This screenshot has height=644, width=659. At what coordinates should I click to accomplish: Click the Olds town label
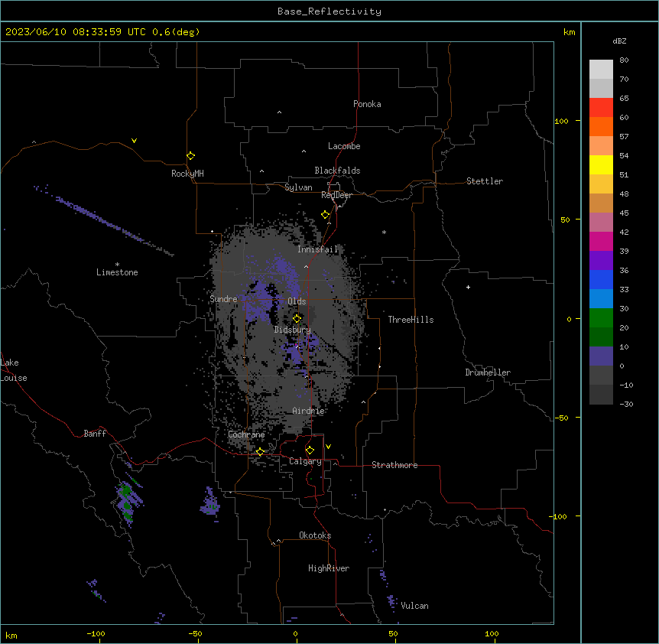[297, 301]
